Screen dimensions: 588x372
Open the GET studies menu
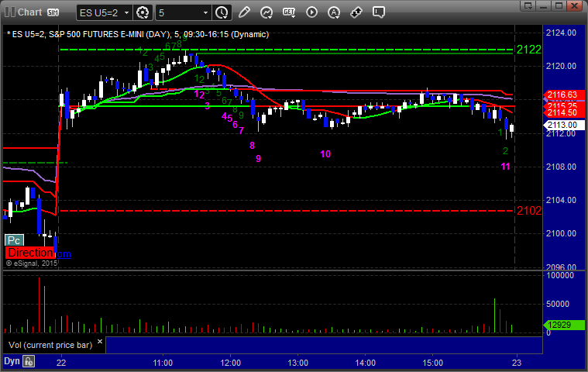(289, 12)
